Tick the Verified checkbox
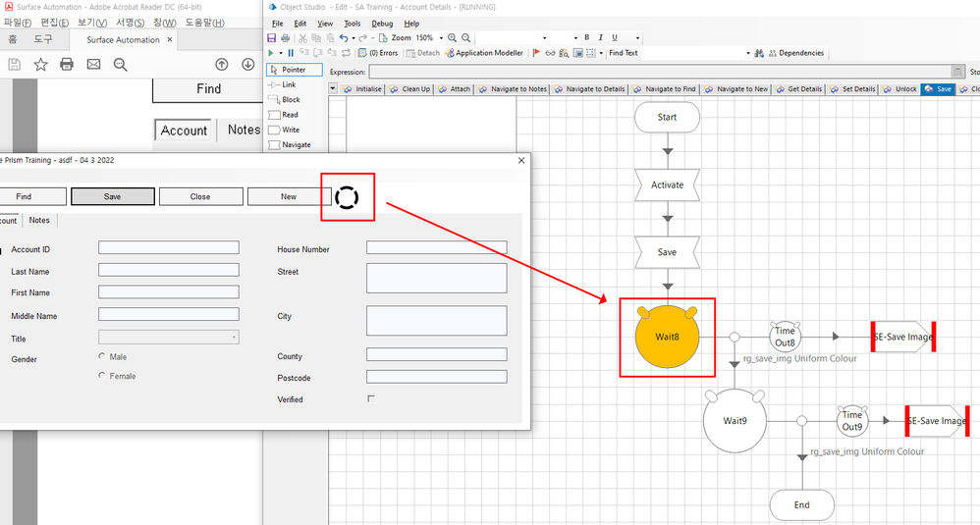This screenshot has height=525, width=980. tap(370, 398)
